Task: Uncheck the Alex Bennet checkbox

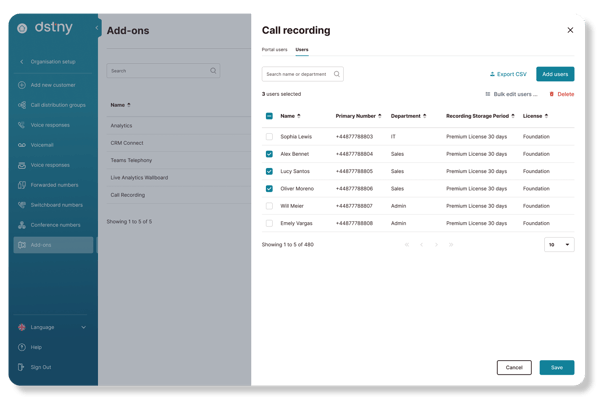Action: coord(269,154)
